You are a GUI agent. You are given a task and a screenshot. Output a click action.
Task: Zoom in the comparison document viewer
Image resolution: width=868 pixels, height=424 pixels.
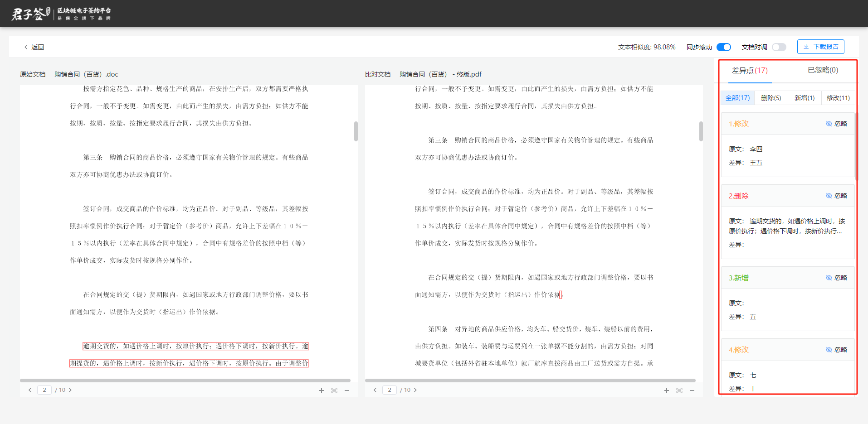pos(667,390)
